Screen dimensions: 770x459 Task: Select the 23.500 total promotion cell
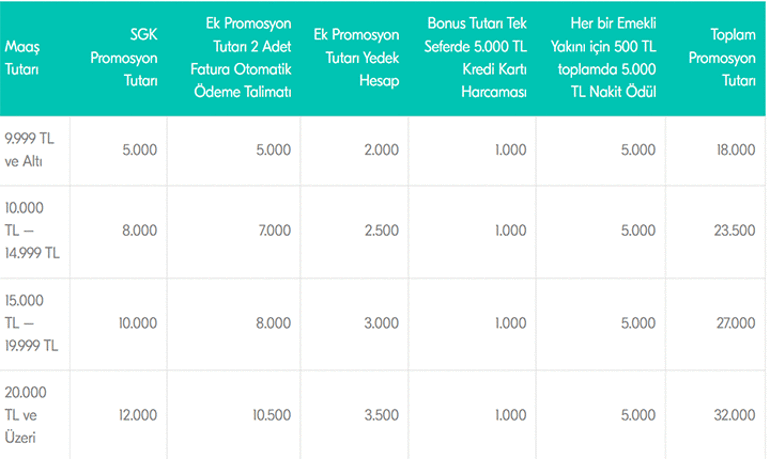[x=735, y=230]
